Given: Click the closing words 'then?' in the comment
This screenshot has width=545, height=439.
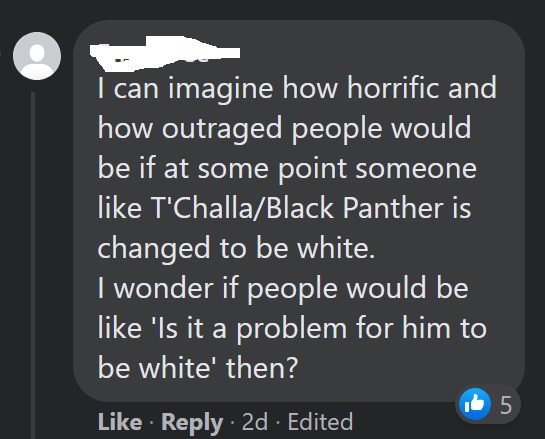Looking at the screenshot, I should pyautogui.click(x=262, y=368).
